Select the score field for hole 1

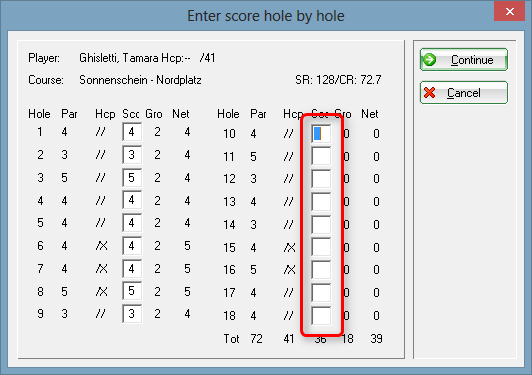point(132,132)
